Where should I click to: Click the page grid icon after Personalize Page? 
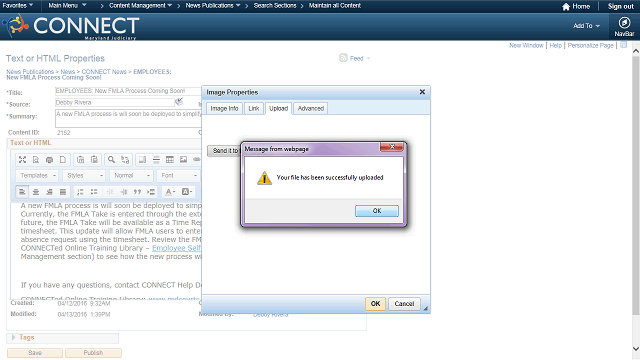pos(623,45)
